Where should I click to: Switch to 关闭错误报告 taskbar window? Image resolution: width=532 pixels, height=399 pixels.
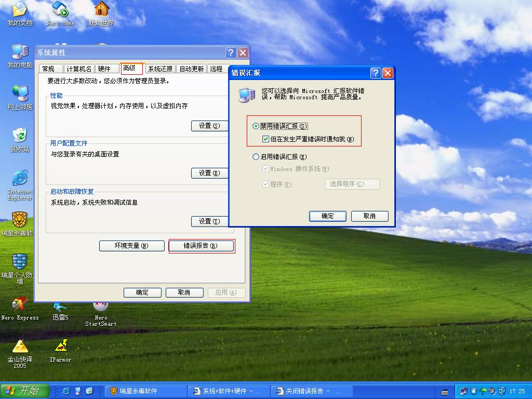coord(312,391)
